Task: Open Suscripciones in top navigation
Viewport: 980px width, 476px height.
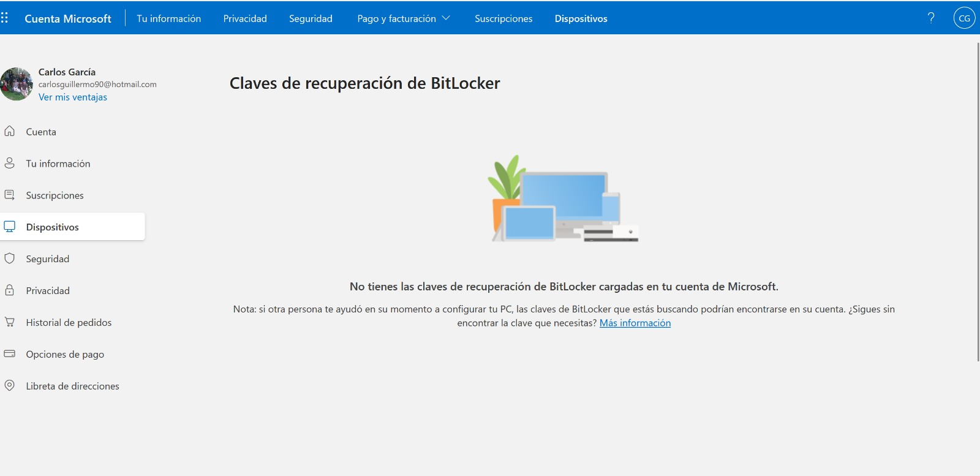Action: coord(503,18)
